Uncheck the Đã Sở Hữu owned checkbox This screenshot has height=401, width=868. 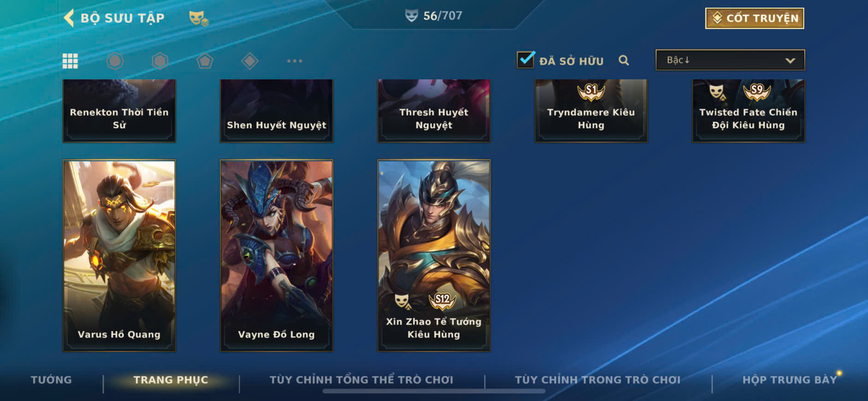click(x=526, y=60)
